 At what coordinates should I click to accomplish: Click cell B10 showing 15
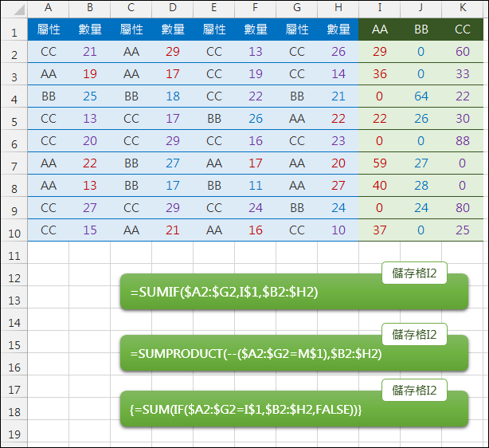click(89, 230)
